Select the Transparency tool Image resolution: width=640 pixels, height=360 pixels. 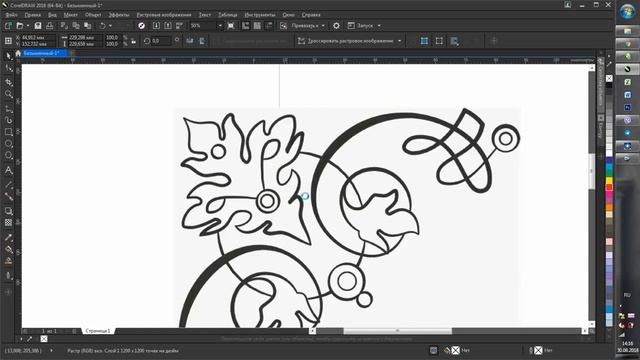(9, 223)
